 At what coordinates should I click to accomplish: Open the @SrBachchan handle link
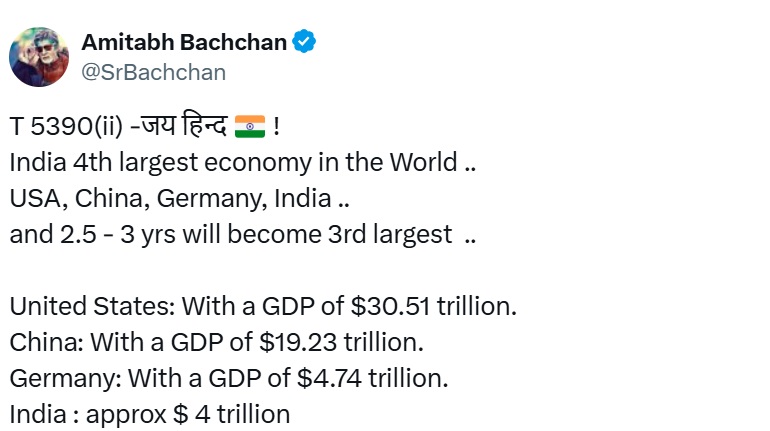(153, 72)
